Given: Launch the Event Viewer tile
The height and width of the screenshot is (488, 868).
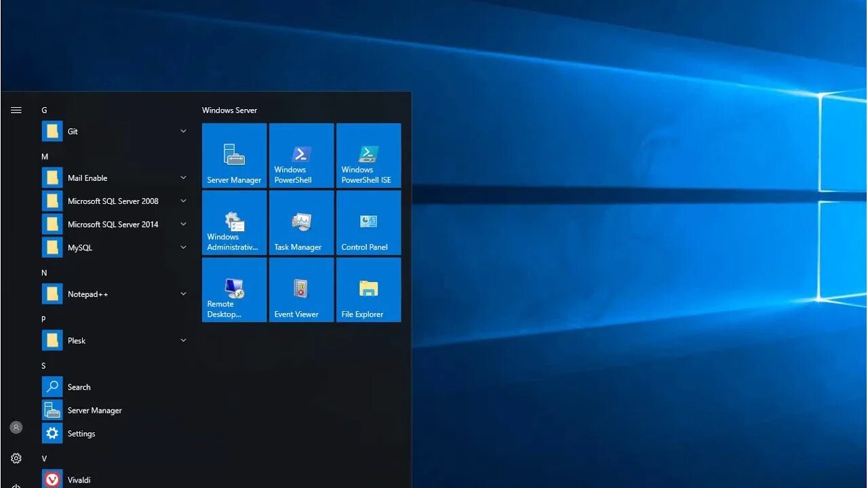Looking at the screenshot, I should pyautogui.click(x=301, y=289).
